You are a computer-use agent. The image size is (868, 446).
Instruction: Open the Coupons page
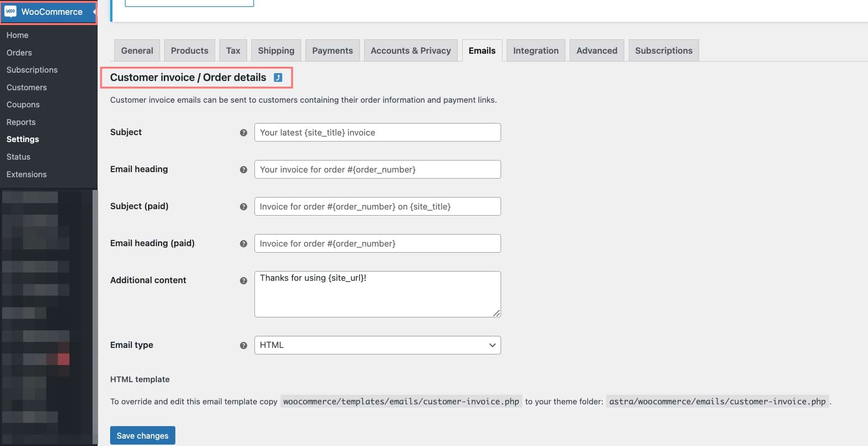click(x=23, y=105)
